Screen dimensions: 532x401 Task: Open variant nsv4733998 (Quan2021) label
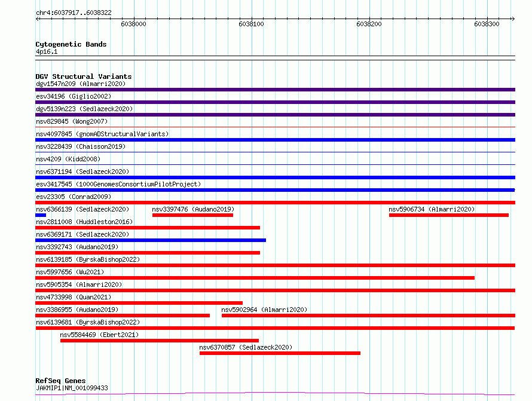click(74, 297)
